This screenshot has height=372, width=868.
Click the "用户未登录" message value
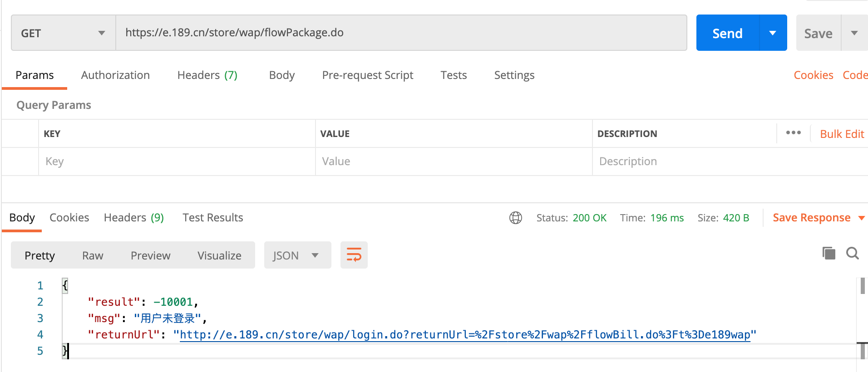coord(168,318)
